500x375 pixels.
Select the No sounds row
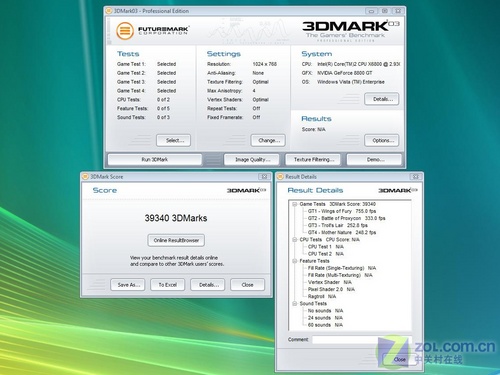(325, 311)
